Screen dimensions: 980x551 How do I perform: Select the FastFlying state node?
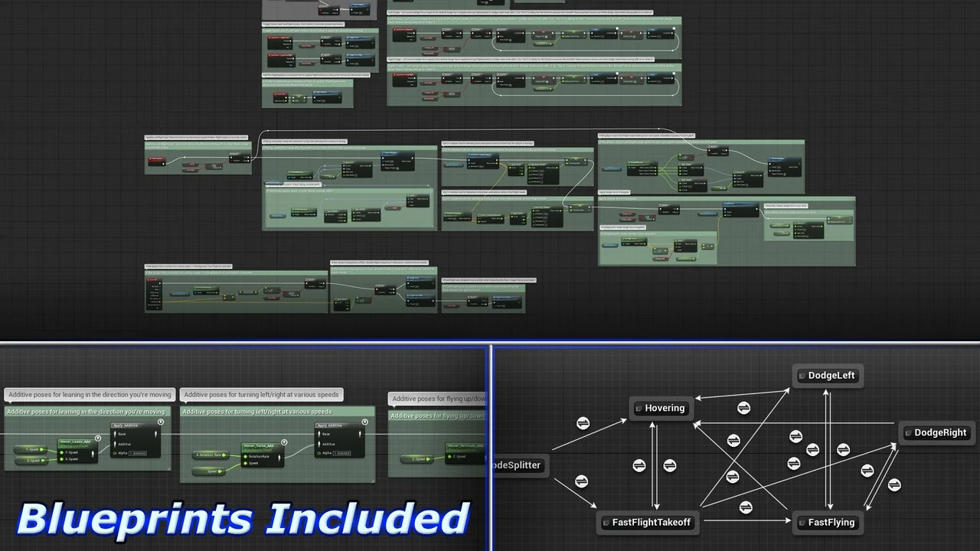[x=828, y=523]
